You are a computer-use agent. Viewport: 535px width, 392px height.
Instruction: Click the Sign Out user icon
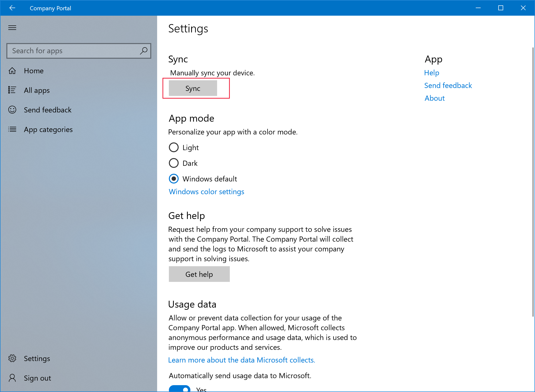[12, 378]
